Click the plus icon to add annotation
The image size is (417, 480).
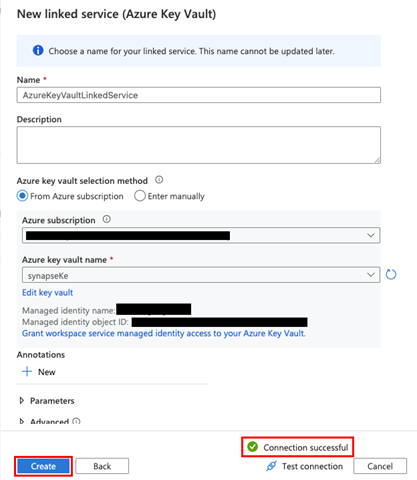click(x=27, y=372)
